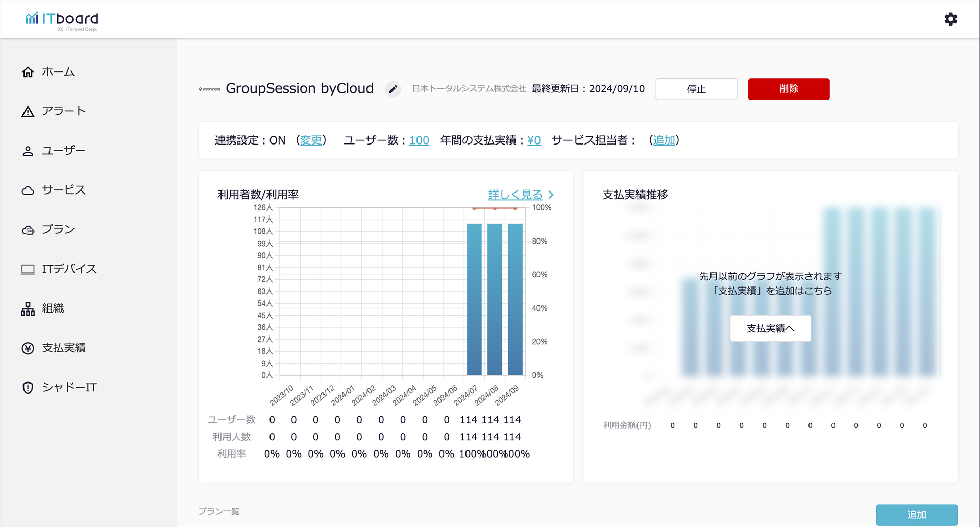This screenshot has height=527, width=980.
Task: Click the cloud service icon in sidebar
Action: [x=28, y=190]
